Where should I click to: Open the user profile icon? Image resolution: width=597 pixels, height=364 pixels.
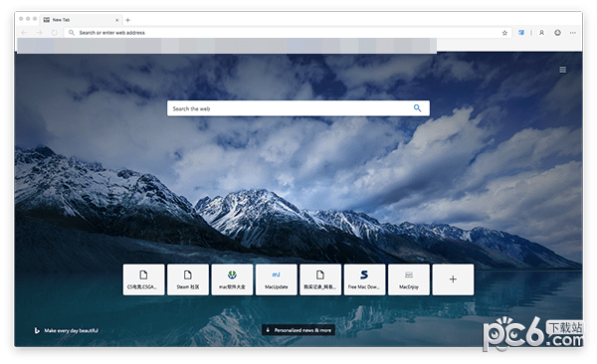tap(541, 33)
